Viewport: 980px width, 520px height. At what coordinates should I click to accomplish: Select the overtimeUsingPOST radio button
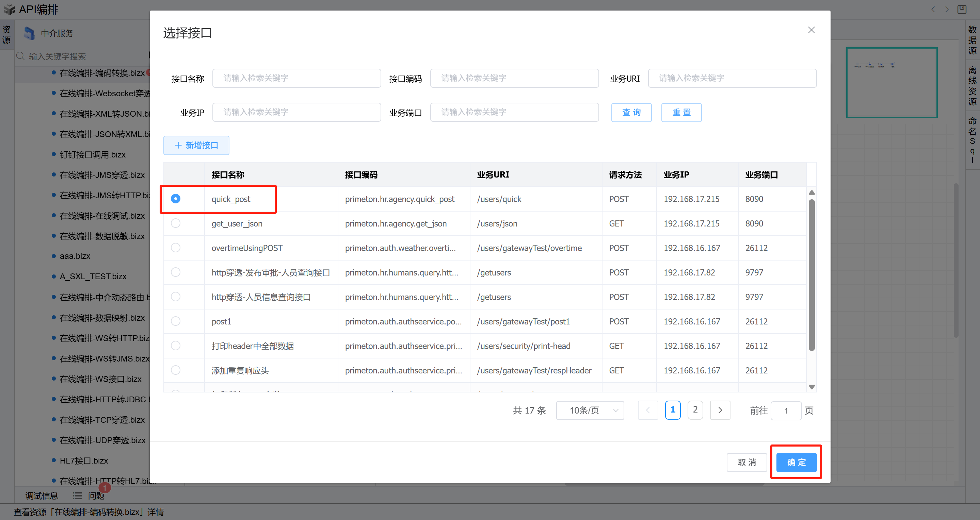pyautogui.click(x=175, y=248)
